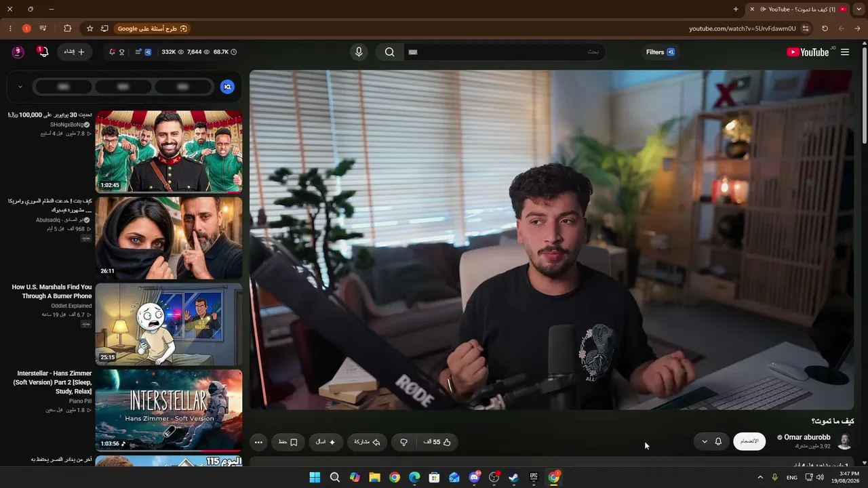The height and width of the screenshot is (488, 868).
Task: Go back with browser arrow
Action: coord(858,28)
